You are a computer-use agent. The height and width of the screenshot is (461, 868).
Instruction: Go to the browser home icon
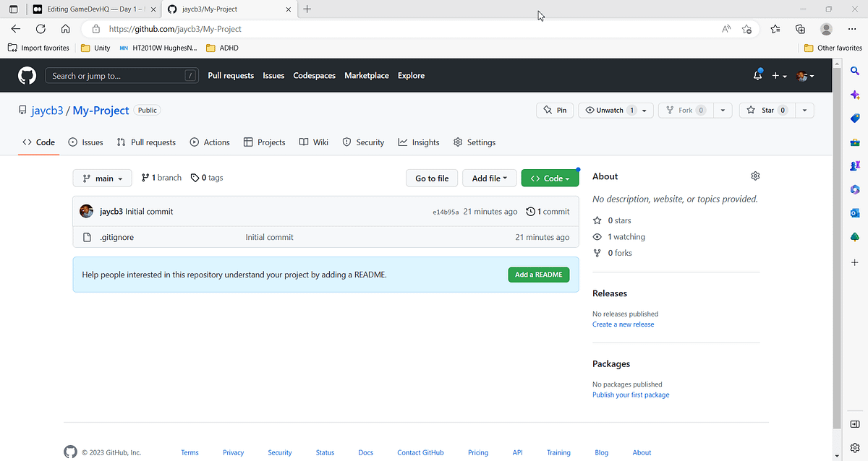65,29
